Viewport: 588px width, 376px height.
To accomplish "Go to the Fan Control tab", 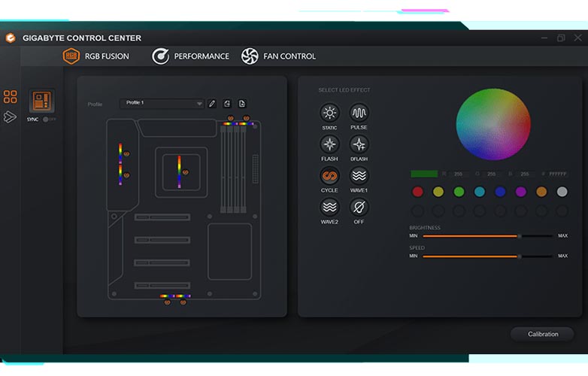I will pos(279,56).
